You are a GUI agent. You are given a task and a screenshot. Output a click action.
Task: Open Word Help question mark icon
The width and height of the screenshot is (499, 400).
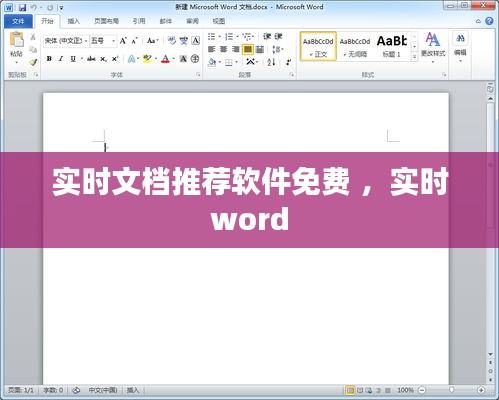point(489,21)
